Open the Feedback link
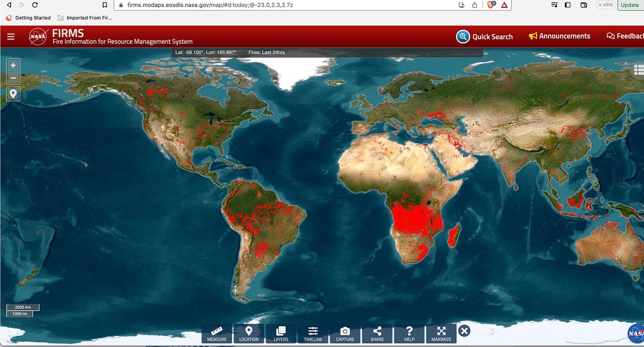 tap(625, 36)
